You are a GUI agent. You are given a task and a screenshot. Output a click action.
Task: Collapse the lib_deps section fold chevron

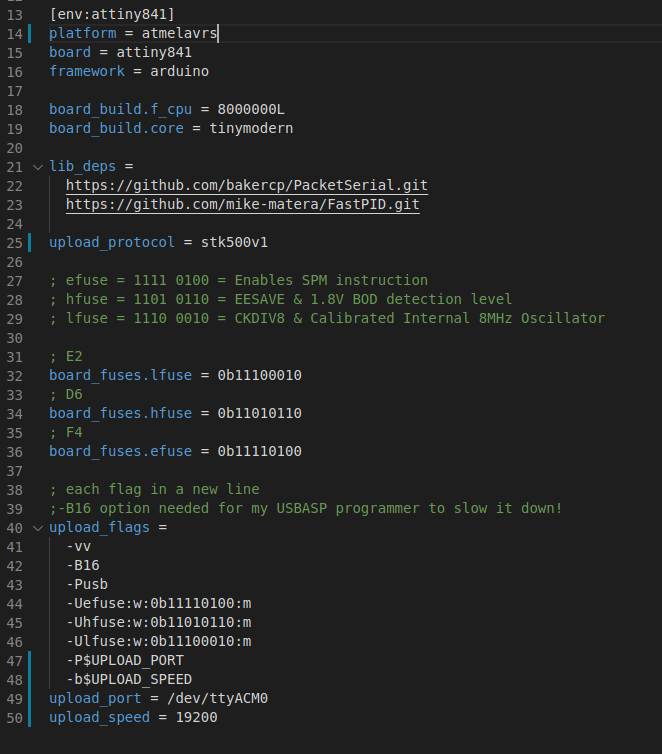tap(38, 167)
